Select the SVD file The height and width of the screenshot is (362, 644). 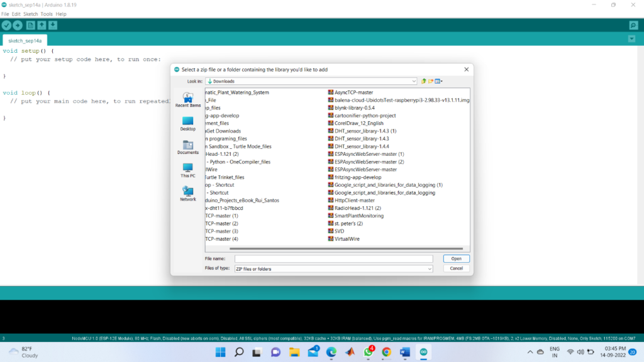tap(336, 231)
